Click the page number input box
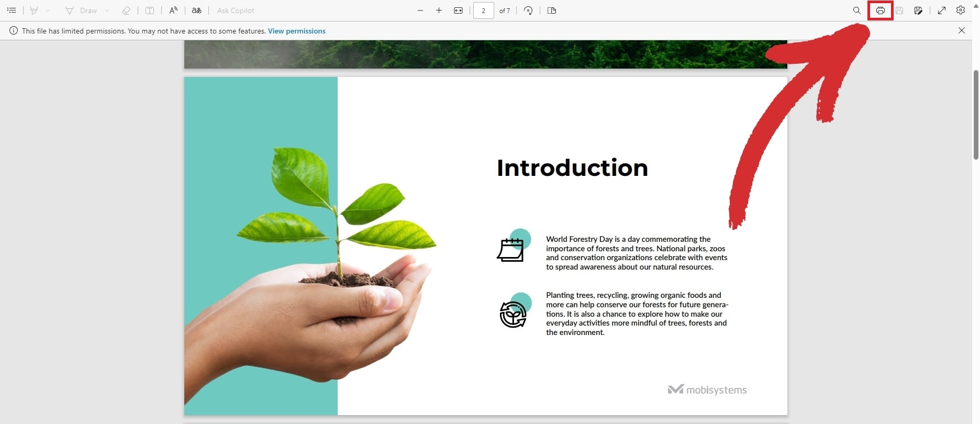 [x=484, y=10]
